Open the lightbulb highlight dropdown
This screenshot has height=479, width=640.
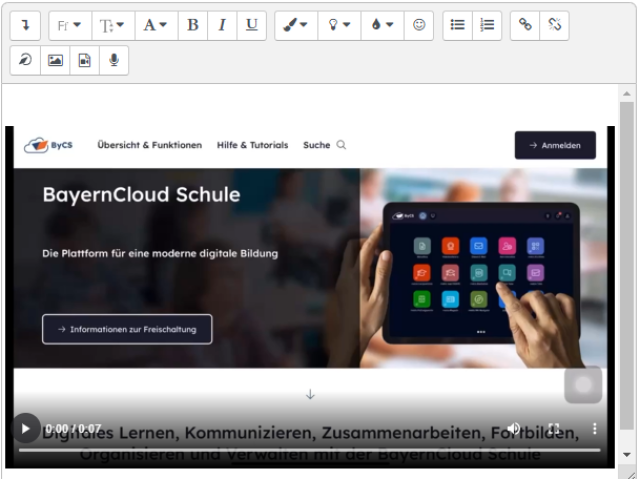(x=338, y=26)
